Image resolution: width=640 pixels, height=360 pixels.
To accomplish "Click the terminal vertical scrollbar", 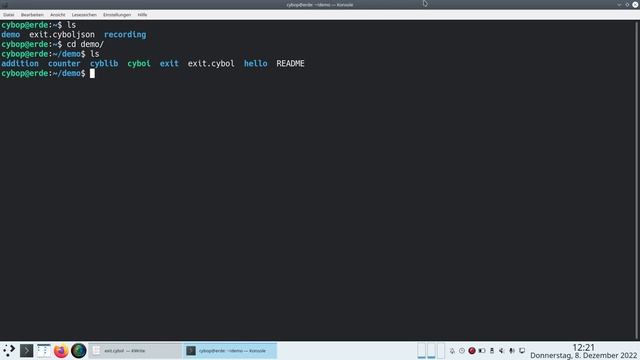I will (x=636, y=180).
